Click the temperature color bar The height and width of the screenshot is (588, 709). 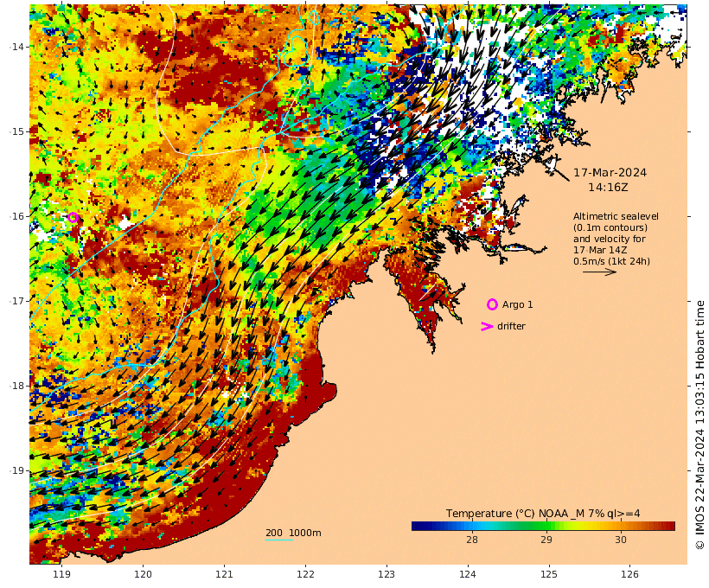(x=543, y=526)
